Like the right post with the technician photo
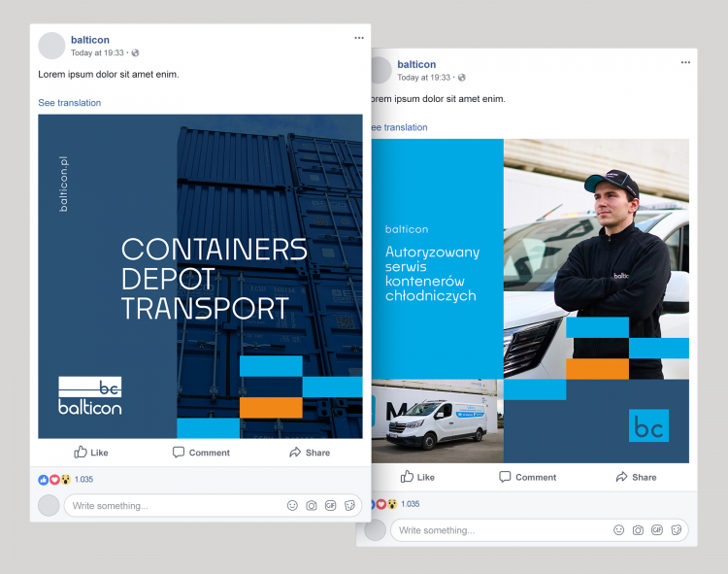This screenshot has width=728, height=574. [417, 477]
